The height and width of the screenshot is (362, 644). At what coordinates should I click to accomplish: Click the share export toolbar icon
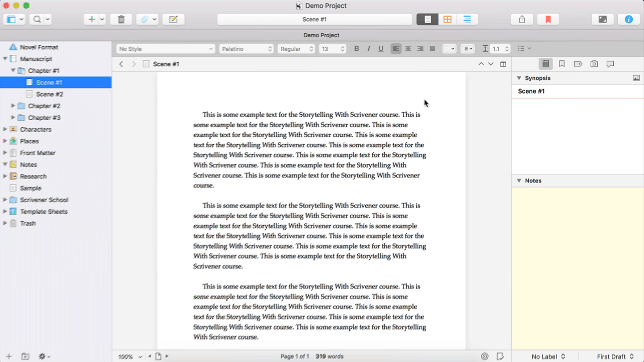click(x=522, y=19)
